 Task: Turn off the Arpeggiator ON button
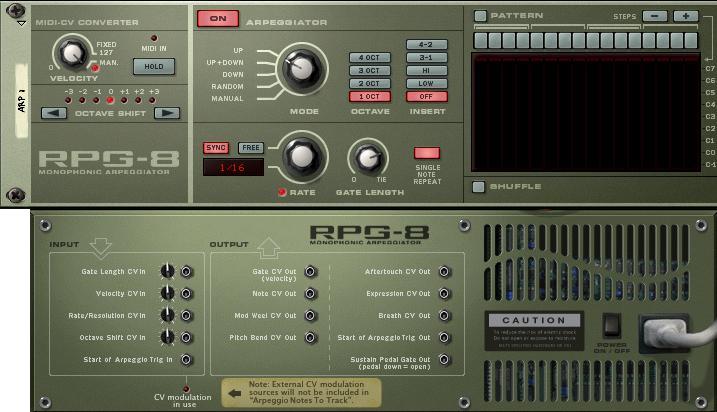(218, 18)
